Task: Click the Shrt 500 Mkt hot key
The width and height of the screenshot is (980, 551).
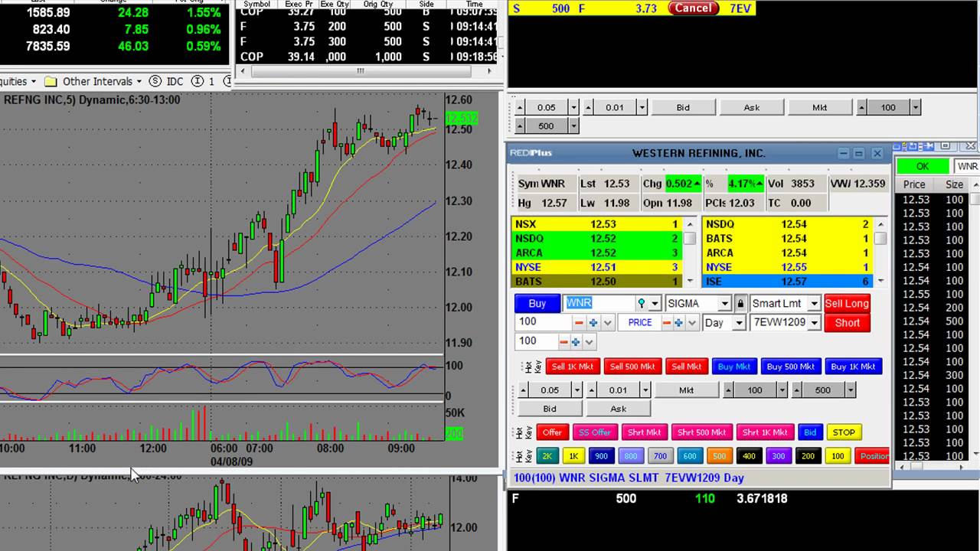Action: point(701,432)
